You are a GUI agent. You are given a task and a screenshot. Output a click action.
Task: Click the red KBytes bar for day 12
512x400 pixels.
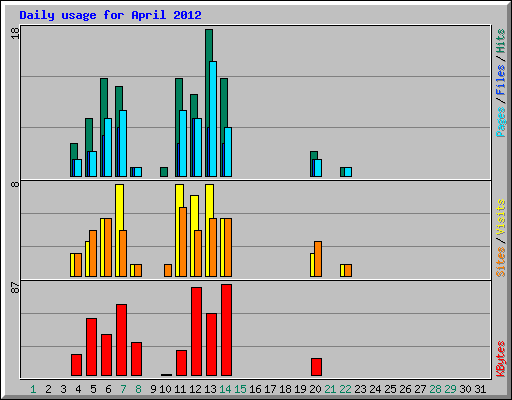(196, 332)
